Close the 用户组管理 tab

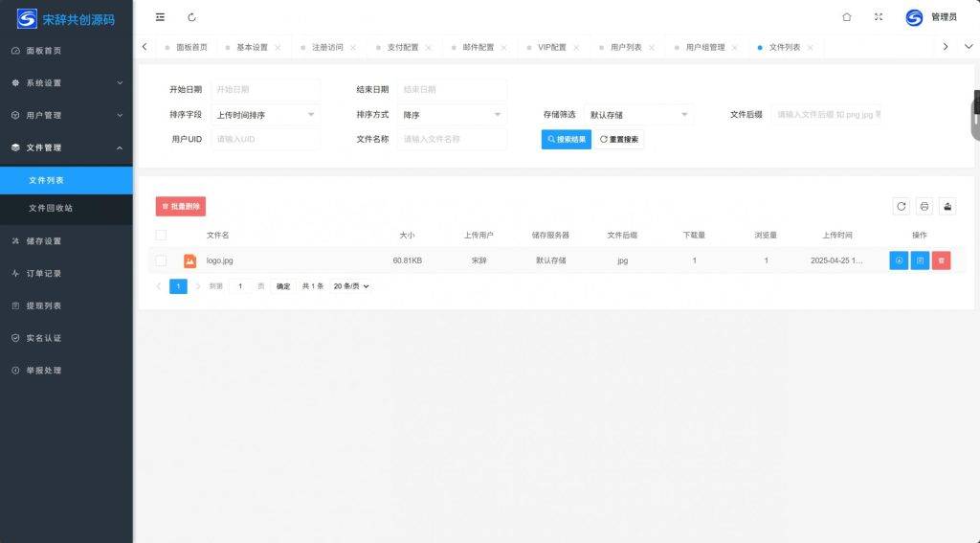click(x=734, y=48)
